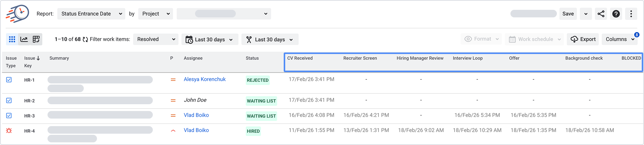Click medium priority icon for HR-1
Screen dimensions: 644x145
(x=173, y=80)
